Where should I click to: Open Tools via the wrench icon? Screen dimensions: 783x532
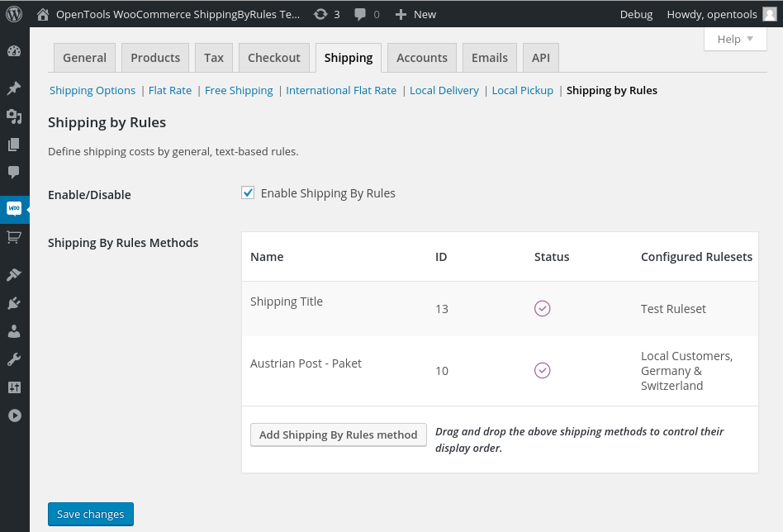pos(14,359)
